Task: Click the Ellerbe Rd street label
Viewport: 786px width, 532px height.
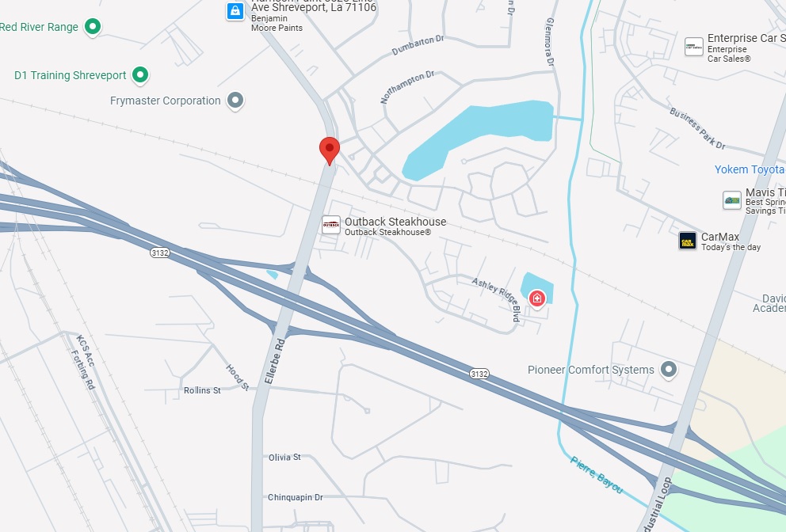Action: [275, 362]
